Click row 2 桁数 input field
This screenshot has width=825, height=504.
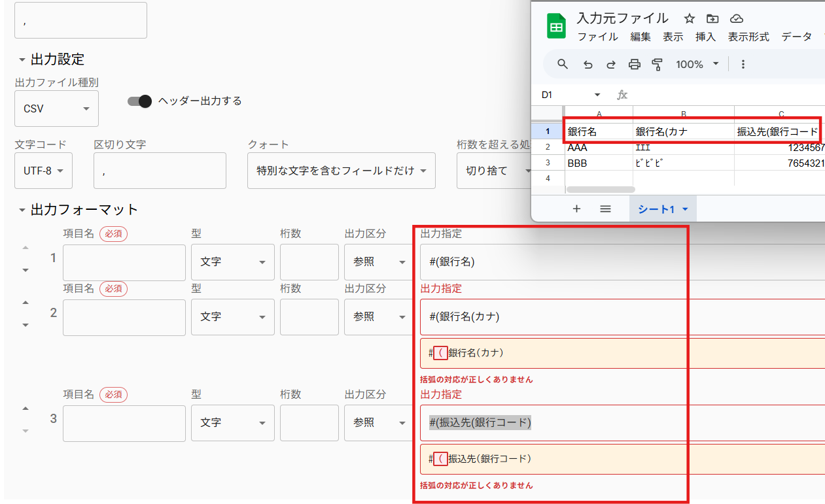click(x=309, y=317)
